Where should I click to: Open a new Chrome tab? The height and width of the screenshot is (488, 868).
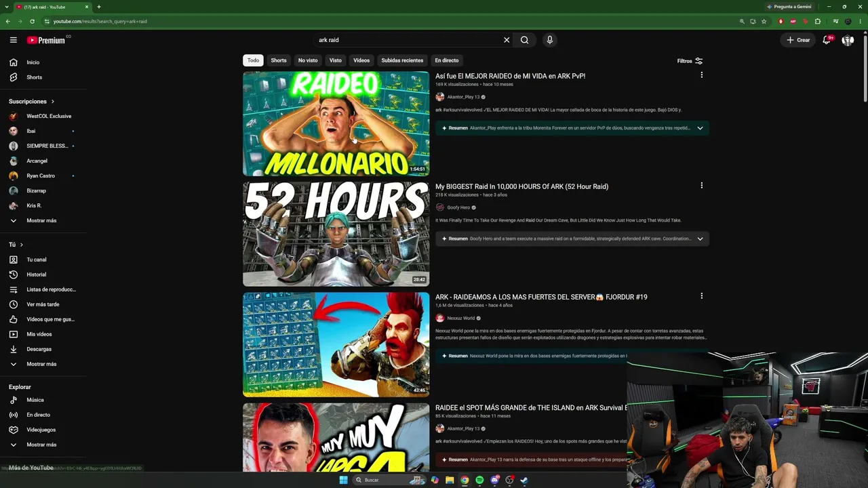point(99,7)
